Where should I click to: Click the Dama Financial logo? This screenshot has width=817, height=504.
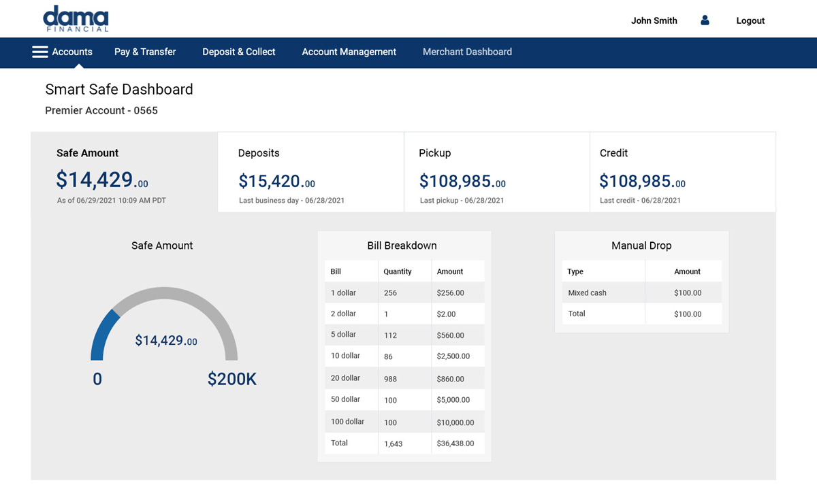pos(76,19)
